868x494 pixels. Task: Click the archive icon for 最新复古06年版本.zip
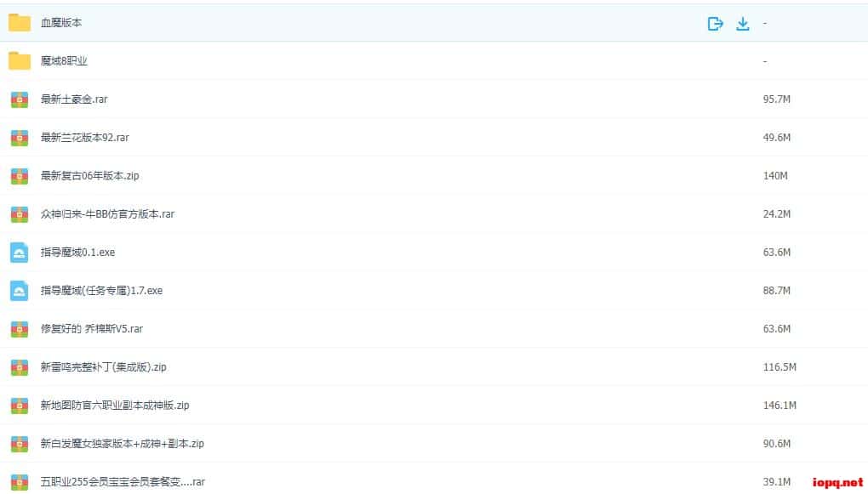pyautogui.click(x=20, y=176)
